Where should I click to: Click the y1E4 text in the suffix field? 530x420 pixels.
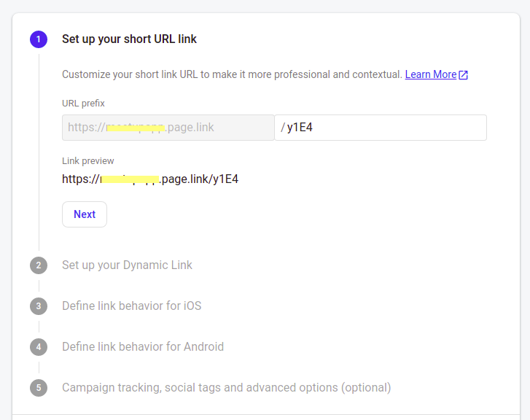coord(300,128)
